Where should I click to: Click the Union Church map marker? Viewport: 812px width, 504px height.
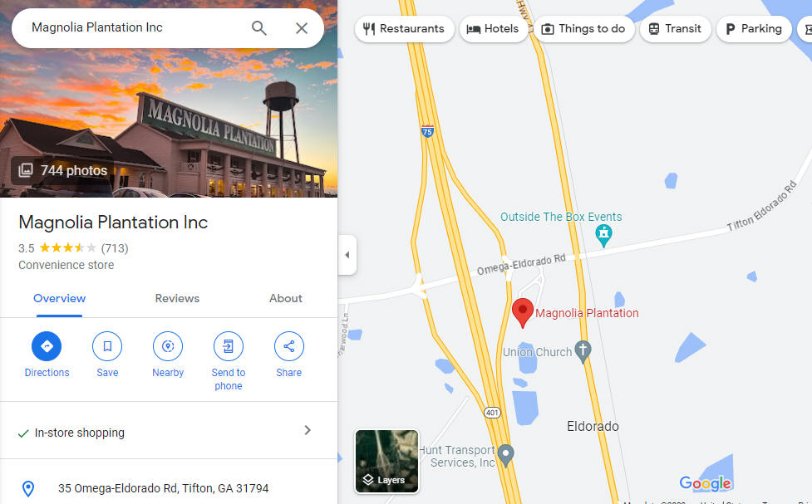(583, 352)
